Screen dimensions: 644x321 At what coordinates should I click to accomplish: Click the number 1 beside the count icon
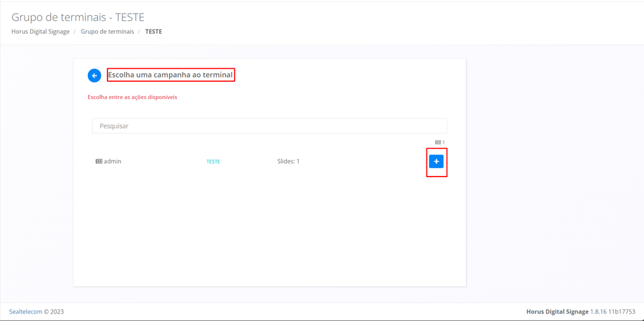point(444,143)
